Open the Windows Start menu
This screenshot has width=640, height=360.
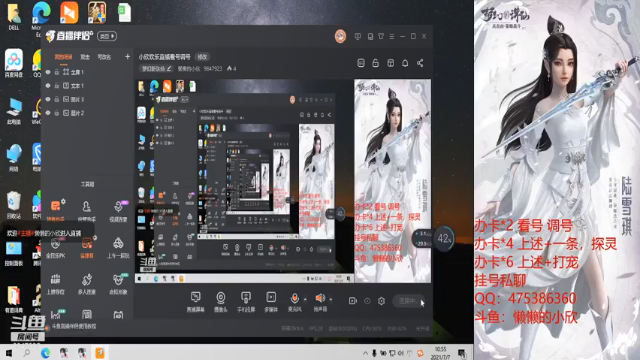(x=9, y=352)
